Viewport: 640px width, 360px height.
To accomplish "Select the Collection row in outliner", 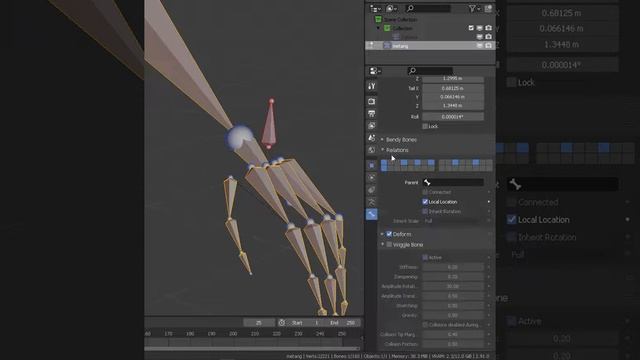I will (x=430, y=28).
